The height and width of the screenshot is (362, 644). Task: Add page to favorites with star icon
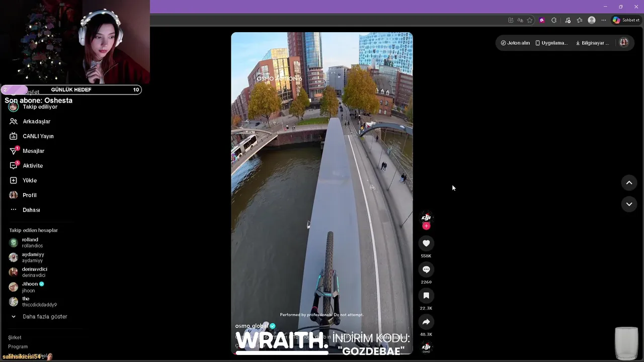pos(530,20)
